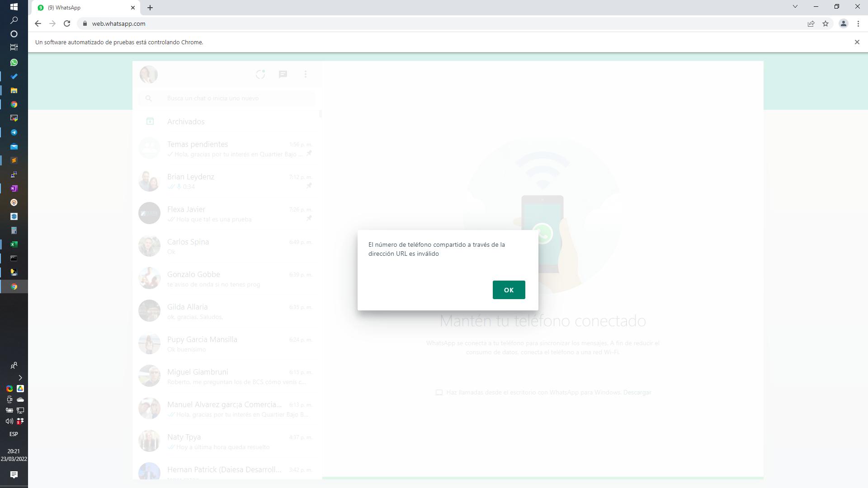Image resolution: width=868 pixels, height=488 pixels.
Task: Open Excel from taskbar
Action: coord(14,244)
